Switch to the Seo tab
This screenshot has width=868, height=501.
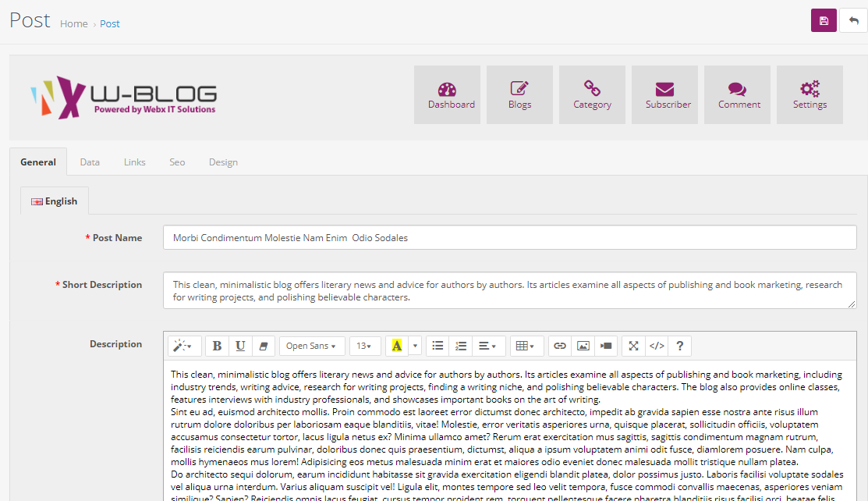tap(177, 162)
